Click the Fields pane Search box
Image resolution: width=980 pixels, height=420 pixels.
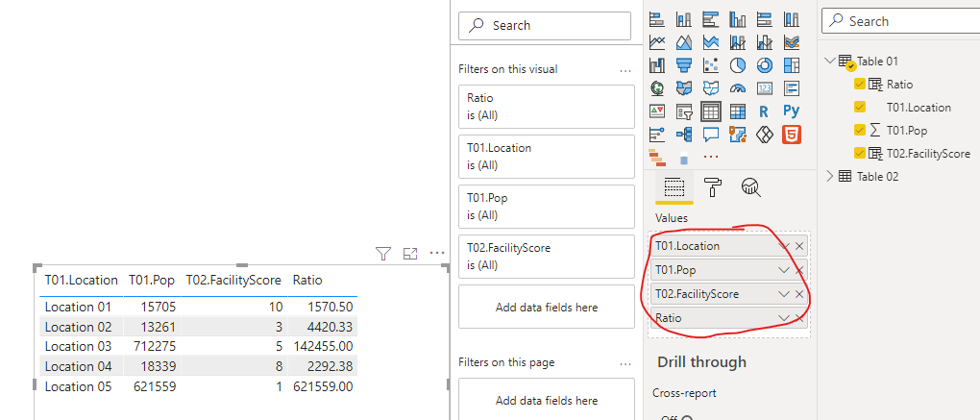pos(901,21)
